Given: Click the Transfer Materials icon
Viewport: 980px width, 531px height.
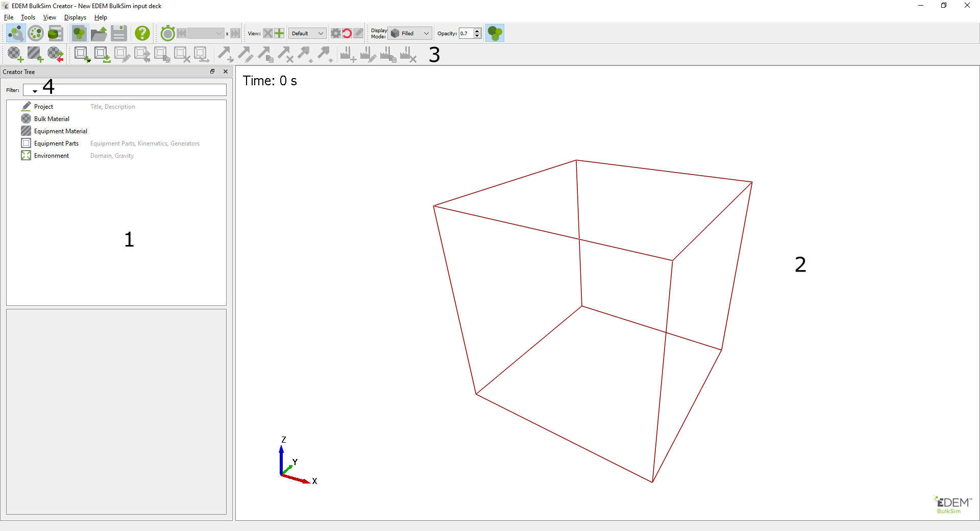Looking at the screenshot, I should point(55,54).
